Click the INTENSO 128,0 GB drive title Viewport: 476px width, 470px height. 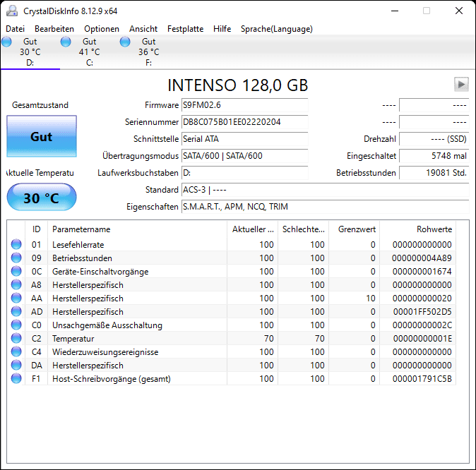tap(238, 85)
